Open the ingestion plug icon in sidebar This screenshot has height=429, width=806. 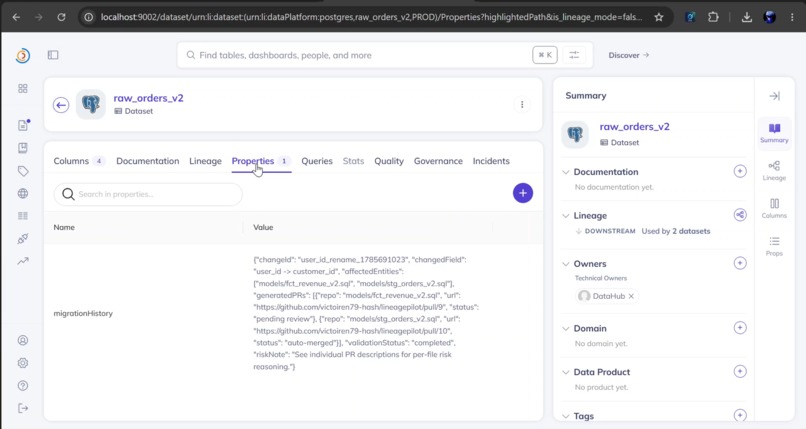click(x=23, y=238)
